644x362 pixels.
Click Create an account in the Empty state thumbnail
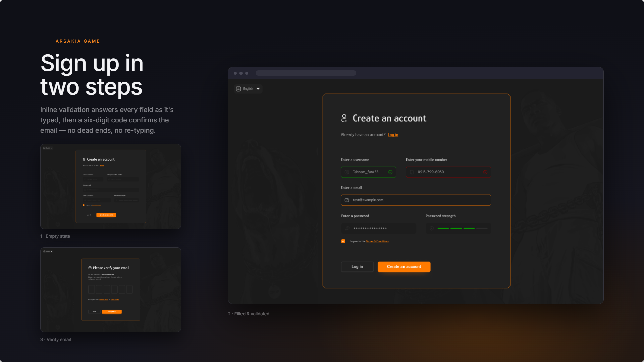tap(106, 215)
